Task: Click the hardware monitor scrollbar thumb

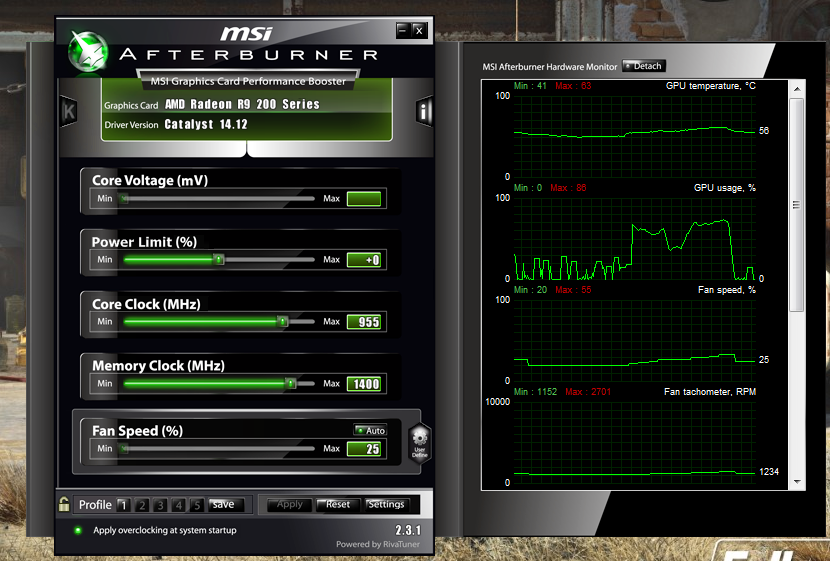Action: coord(797,205)
